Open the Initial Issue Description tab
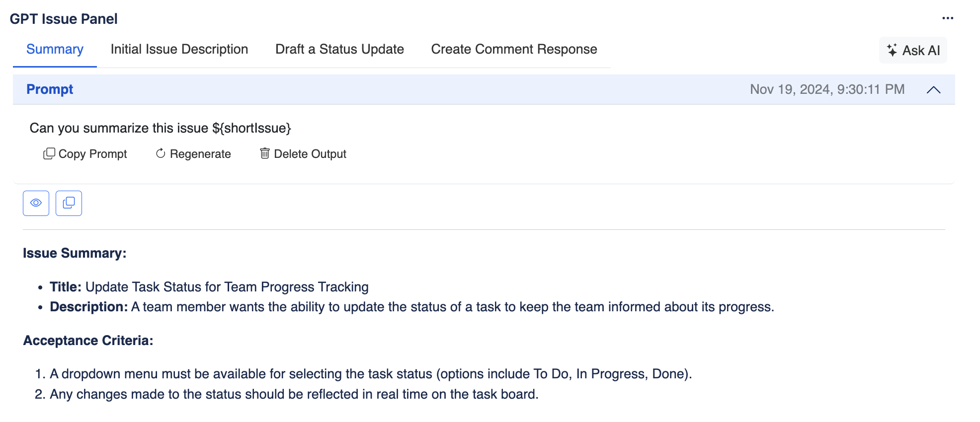Image resolution: width=980 pixels, height=422 pixels. 179,50
